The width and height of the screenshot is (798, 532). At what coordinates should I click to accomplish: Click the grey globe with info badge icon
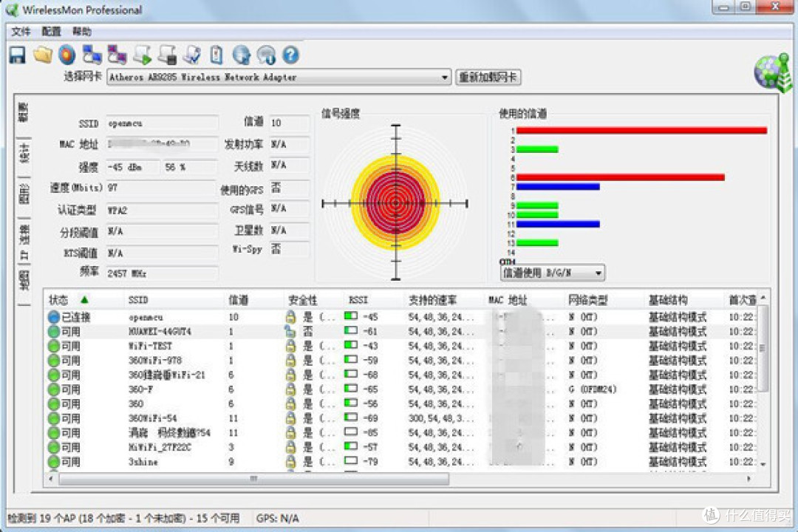(266, 55)
